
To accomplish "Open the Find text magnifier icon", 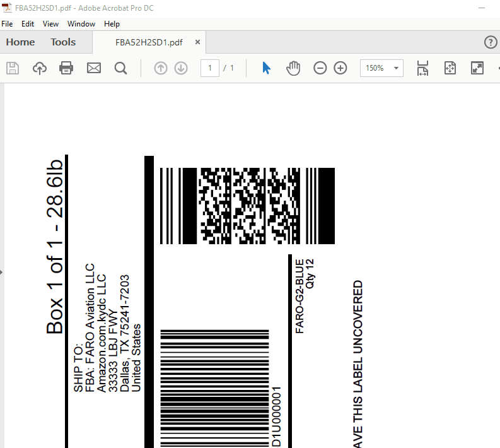I will click(x=120, y=68).
